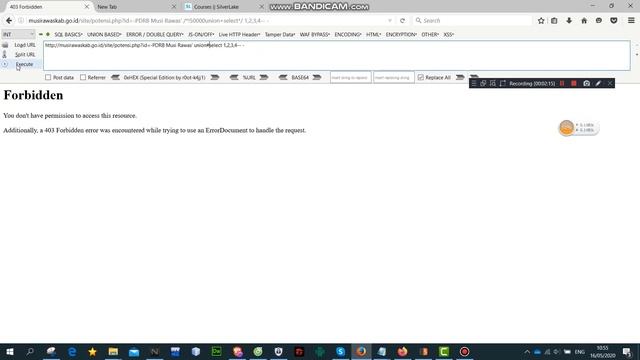640x360 pixels.
Task: Open the bookmarks list clipboard icon
Action: (x=554, y=20)
